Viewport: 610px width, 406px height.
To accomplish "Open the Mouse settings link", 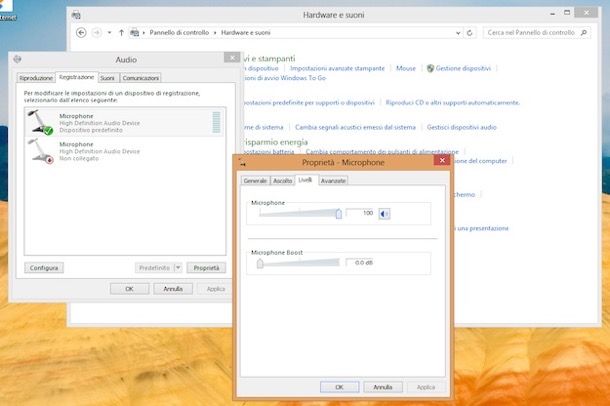I will point(405,68).
